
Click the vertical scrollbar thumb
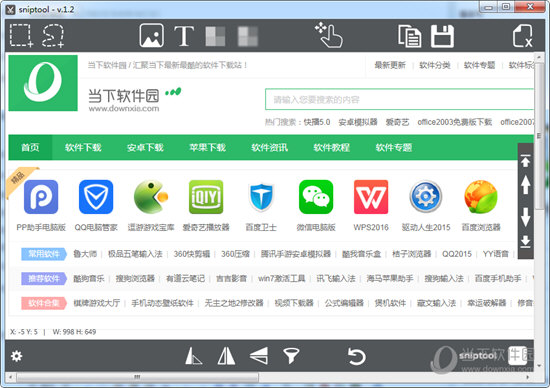pyautogui.click(x=538, y=135)
